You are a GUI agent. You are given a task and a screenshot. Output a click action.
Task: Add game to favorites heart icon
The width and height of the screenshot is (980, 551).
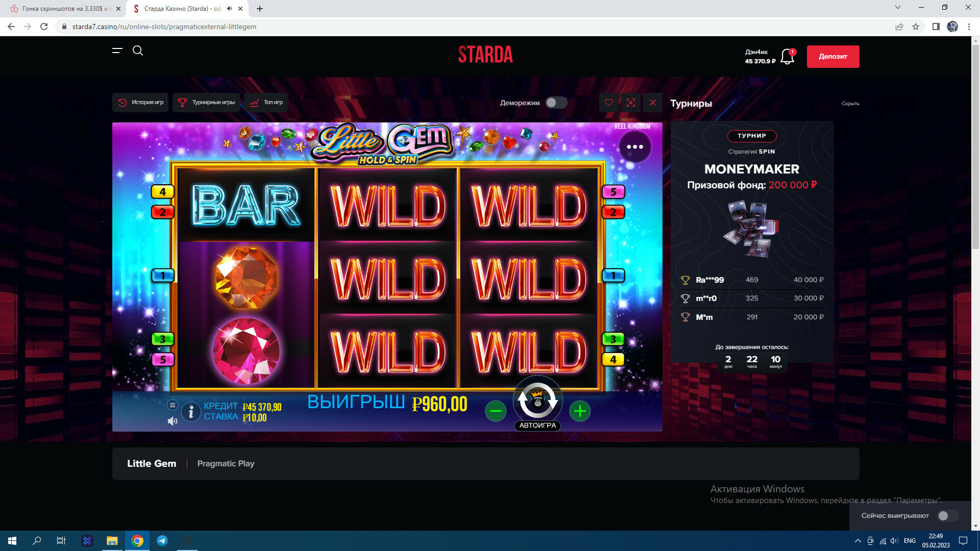coord(608,103)
